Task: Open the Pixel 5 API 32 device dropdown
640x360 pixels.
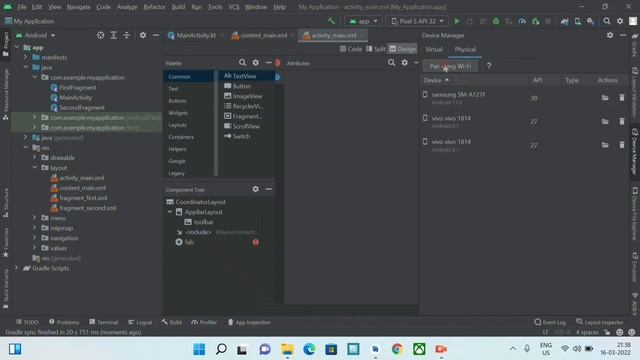Action: pyautogui.click(x=417, y=21)
